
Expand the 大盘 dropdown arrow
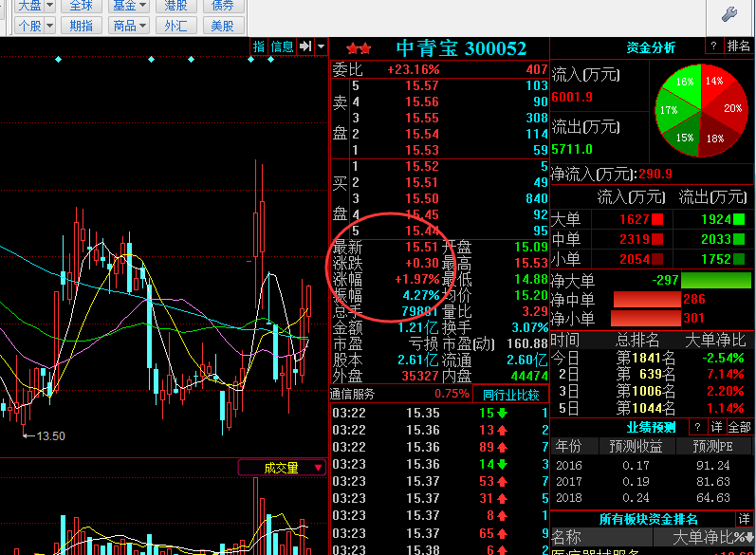(x=49, y=5)
